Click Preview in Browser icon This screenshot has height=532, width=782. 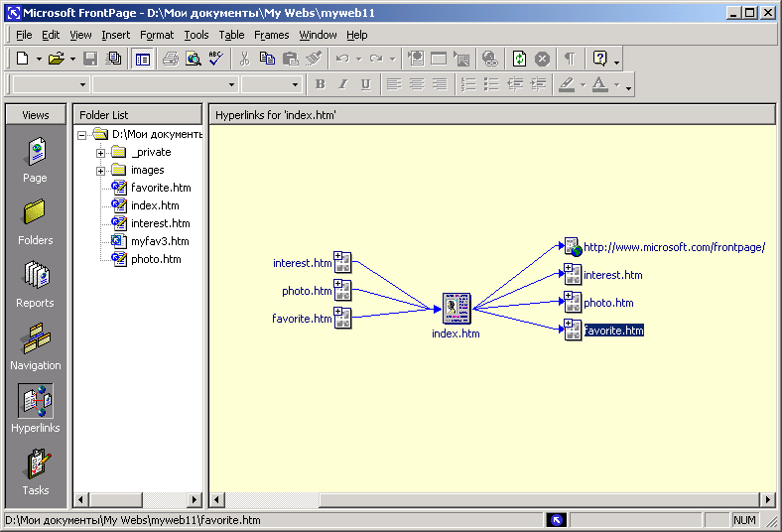(194, 59)
